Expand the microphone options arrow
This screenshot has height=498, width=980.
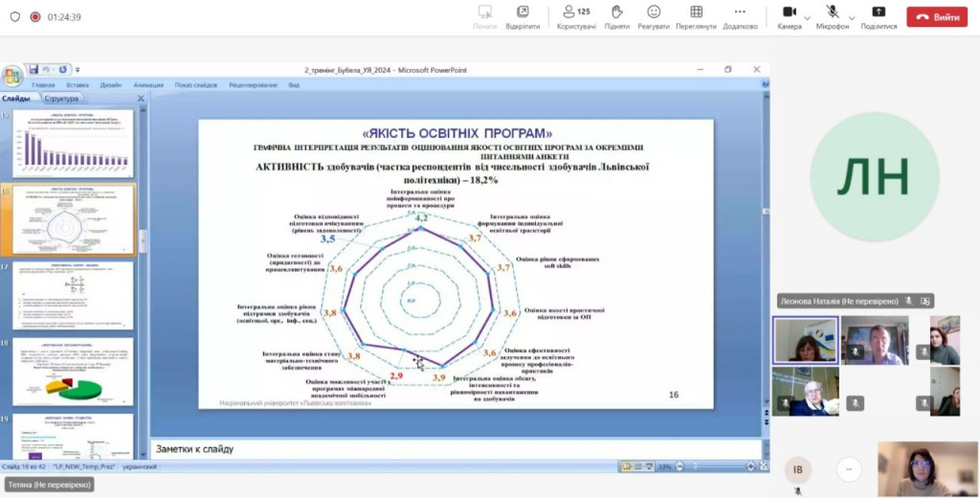pyautogui.click(x=853, y=17)
